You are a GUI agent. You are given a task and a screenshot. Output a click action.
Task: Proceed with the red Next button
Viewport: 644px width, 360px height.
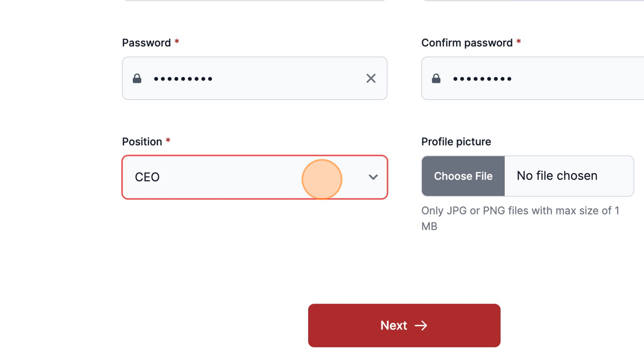[x=404, y=325]
